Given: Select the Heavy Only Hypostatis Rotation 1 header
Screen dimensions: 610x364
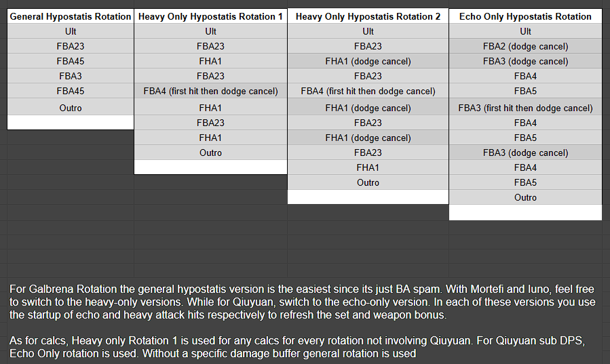Looking at the screenshot, I should (x=210, y=16).
